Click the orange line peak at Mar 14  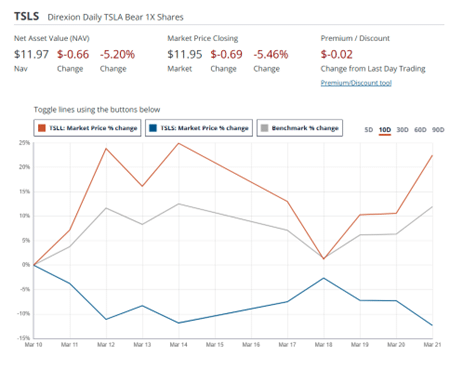pyautogui.click(x=179, y=143)
